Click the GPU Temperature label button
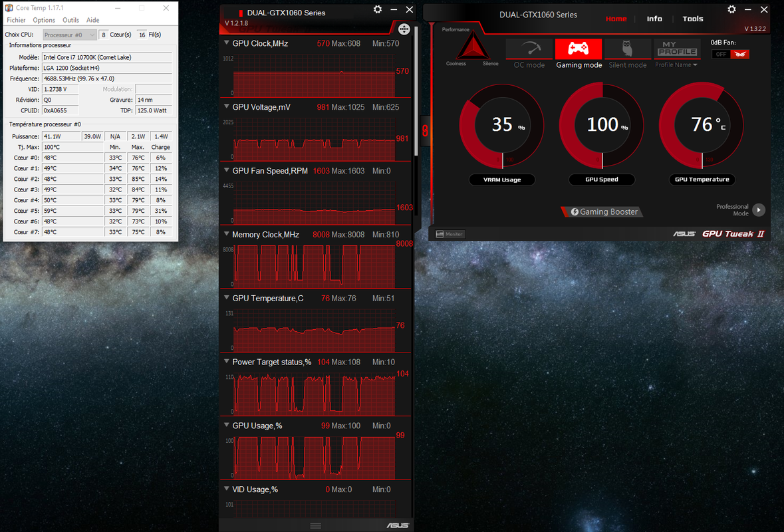This screenshot has height=532, width=784. point(702,180)
